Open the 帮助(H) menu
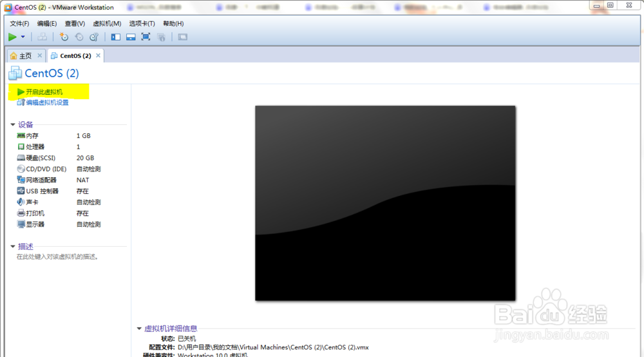 point(173,23)
